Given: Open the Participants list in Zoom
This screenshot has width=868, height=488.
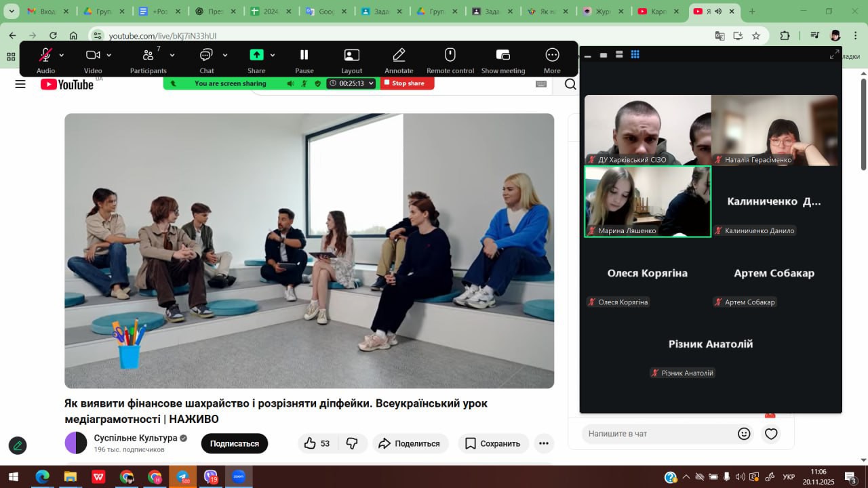Looking at the screenshot, I should 148,56.
